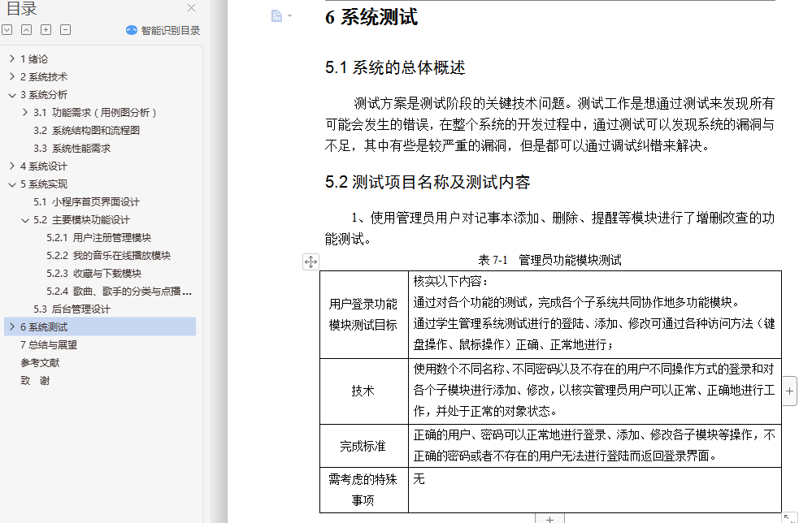Select 5 系统实现 outline entry

pos(44,184)
